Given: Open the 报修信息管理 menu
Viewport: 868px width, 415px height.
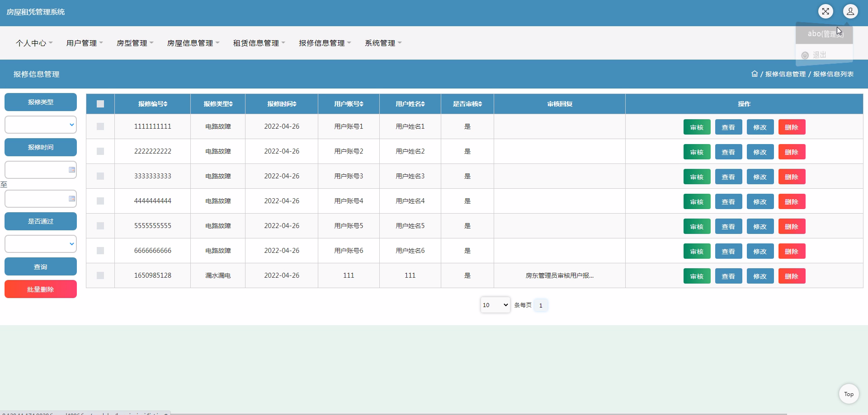Looking at the screenshot, I should click(325, 43).
